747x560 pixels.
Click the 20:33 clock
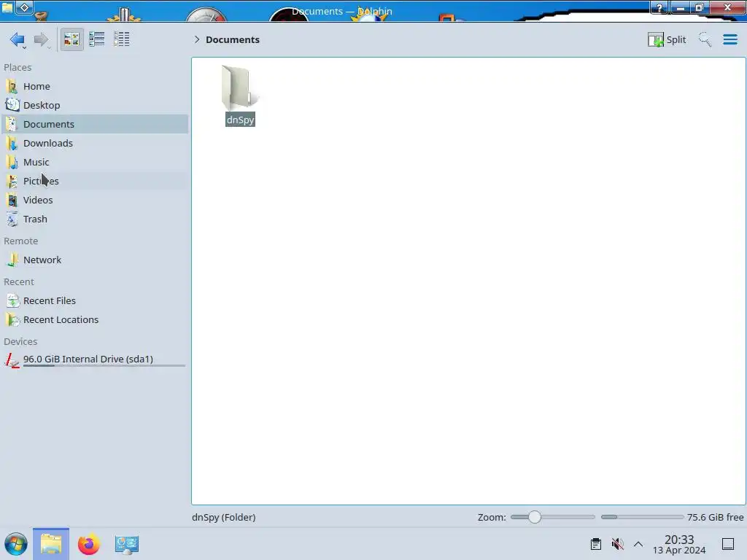679,540
